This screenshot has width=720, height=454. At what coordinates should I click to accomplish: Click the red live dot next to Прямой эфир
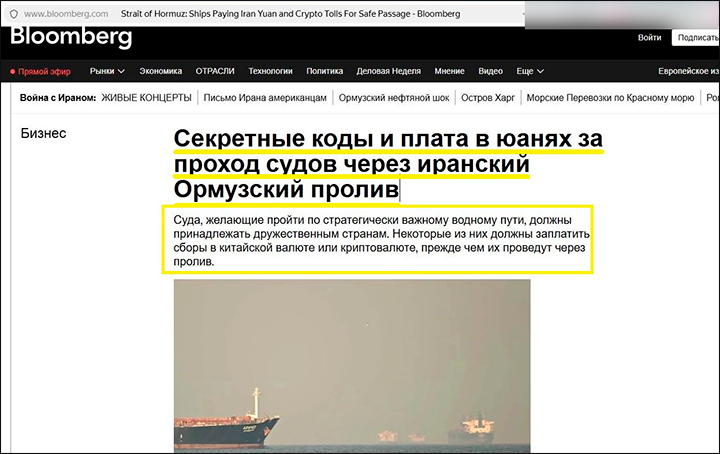coord(12,72)
